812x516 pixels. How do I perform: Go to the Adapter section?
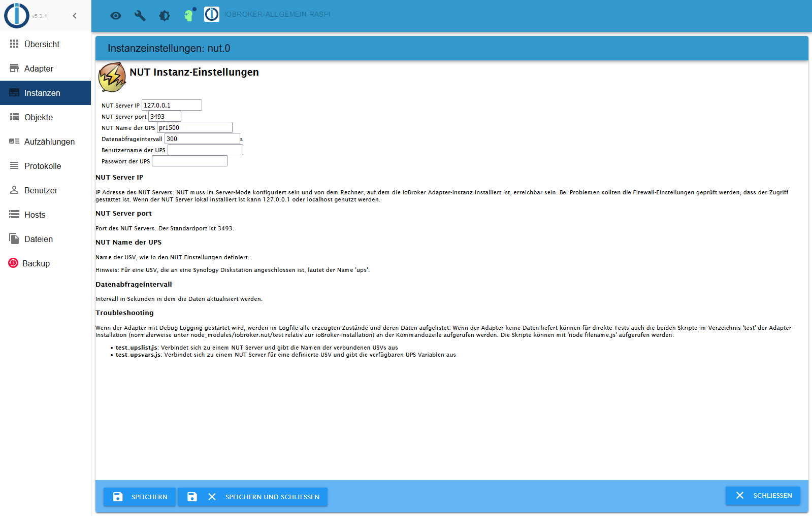pos(45,68)
